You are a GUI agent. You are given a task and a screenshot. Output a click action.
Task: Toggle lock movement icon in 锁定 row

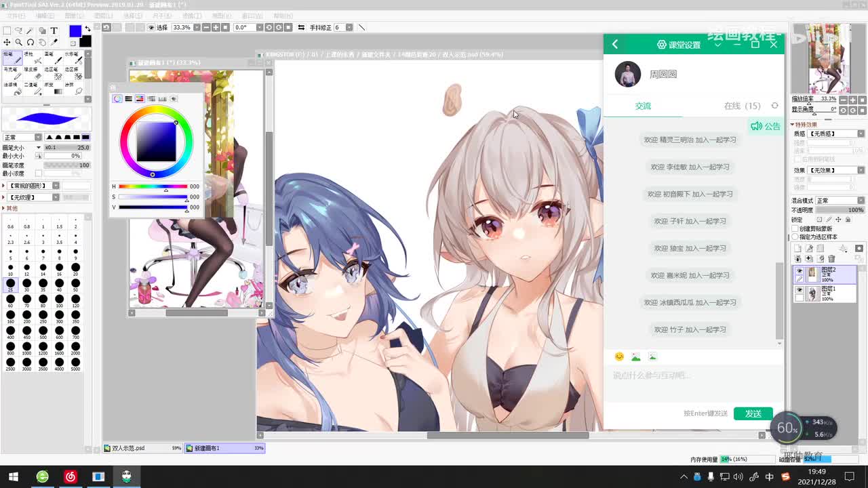pyautogui.click(x=838, y=220)
